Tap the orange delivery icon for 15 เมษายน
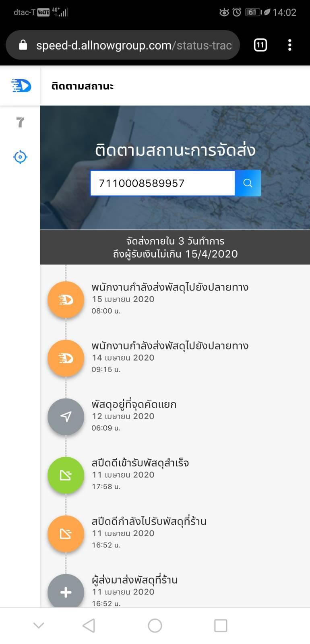This screenshot has width=310, height=644. click(66, 300)
